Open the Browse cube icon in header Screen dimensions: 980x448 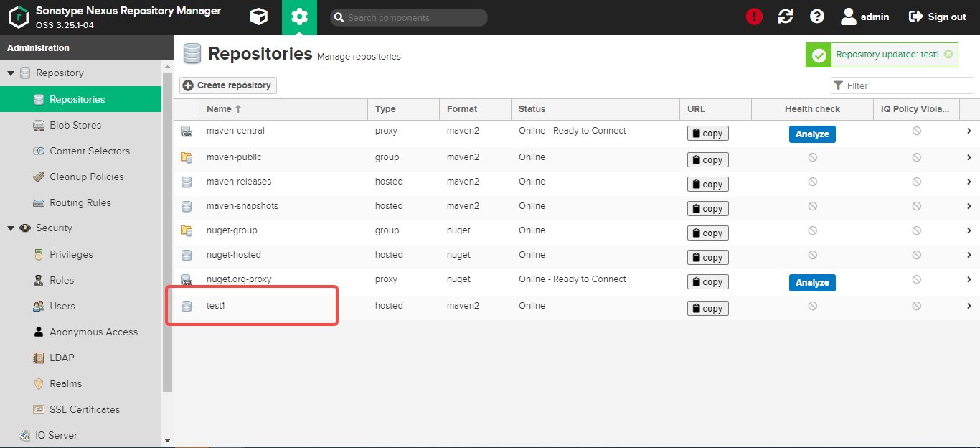point(258,17)
